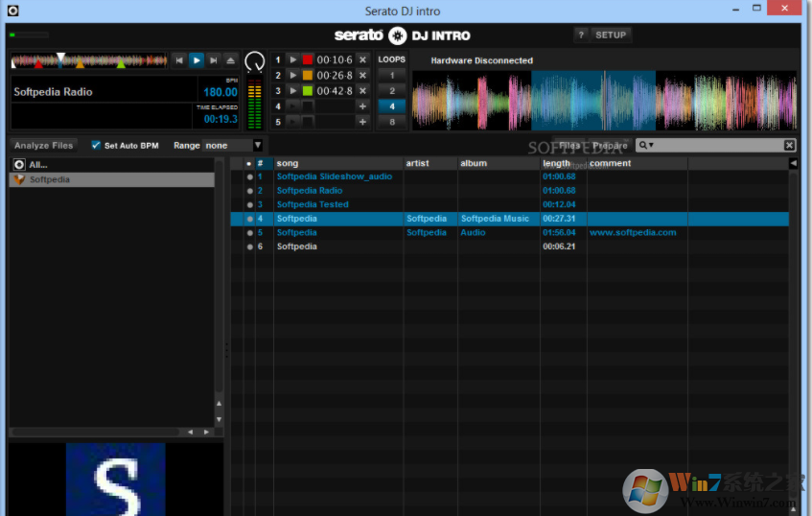Activate the 8-beat loop button

[x=391, y=122]
